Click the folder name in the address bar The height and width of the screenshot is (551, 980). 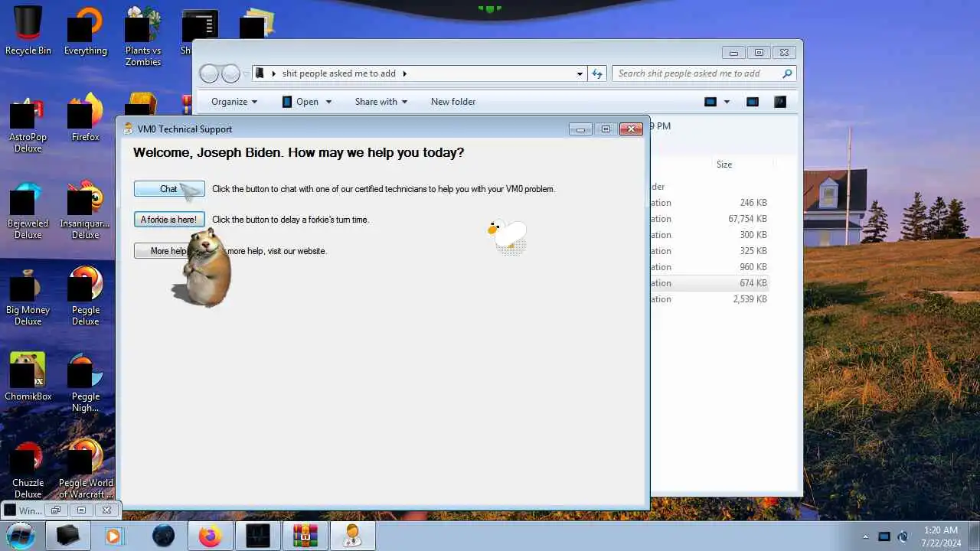coord(339,73)
